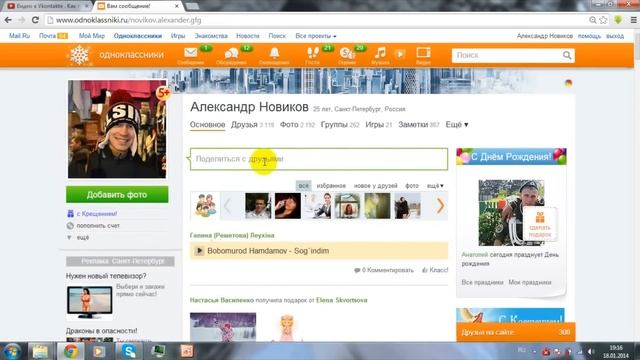Click the Поделиться с друзьями field

(x=319, y=159)
